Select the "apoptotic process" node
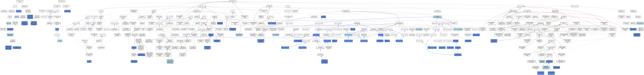This screenshot has height=75, width=644. pyautogui.click(x=202, y=29)
